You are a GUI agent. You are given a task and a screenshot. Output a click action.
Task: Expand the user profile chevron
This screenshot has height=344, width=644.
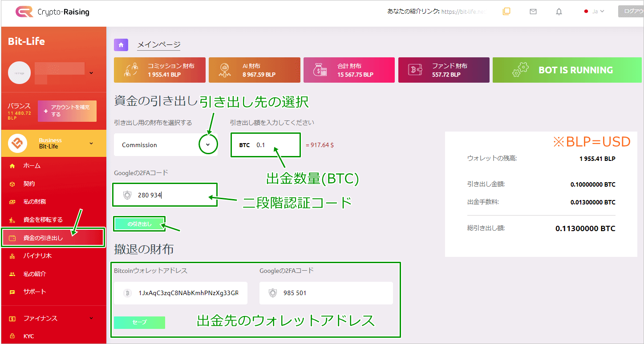[x=91, y=73]
